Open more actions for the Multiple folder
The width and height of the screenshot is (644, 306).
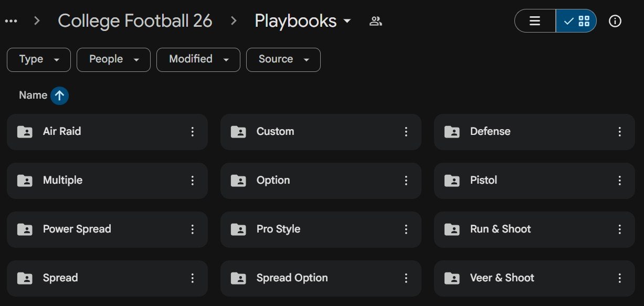[x=193, y=181]
